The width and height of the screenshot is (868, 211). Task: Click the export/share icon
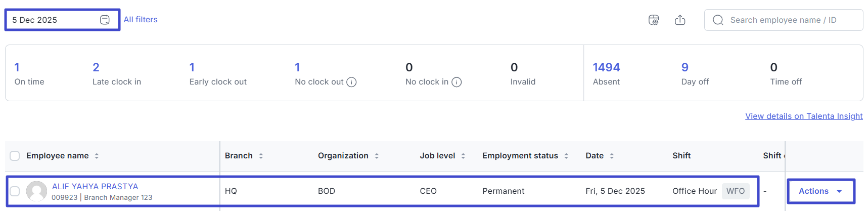(x=680, y=20)
